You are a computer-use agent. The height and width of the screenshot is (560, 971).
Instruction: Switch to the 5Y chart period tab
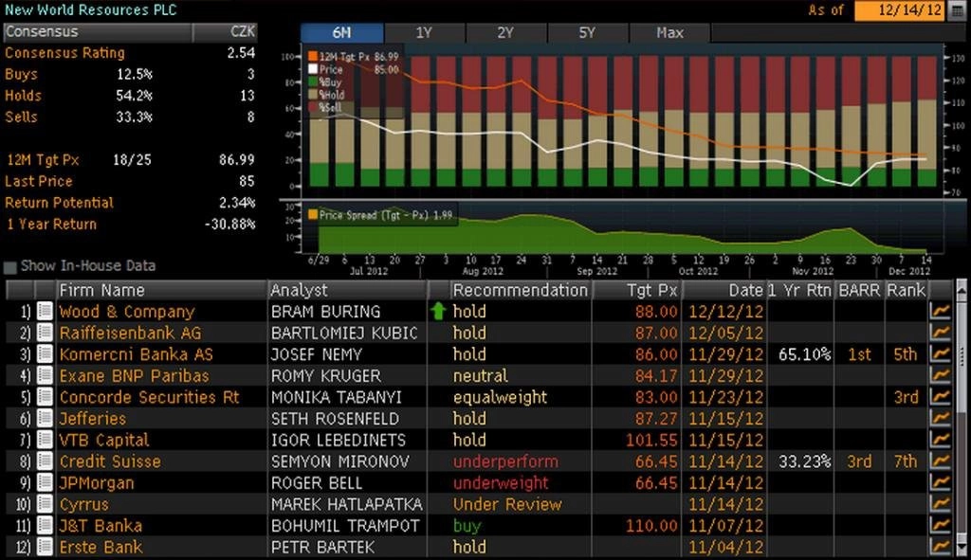tap(588, 33)
